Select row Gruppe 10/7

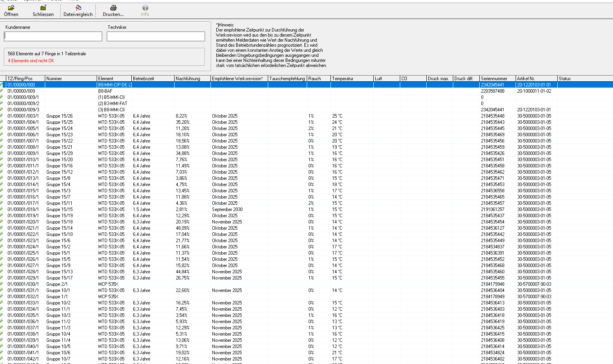coord(306,359)
